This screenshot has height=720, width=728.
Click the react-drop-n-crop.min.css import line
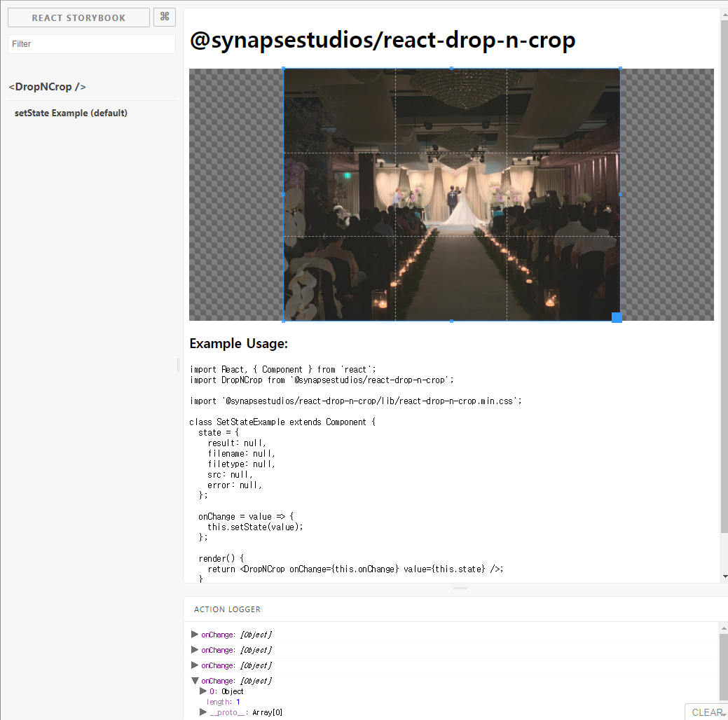pyautogui.click(x=356, y=401)
